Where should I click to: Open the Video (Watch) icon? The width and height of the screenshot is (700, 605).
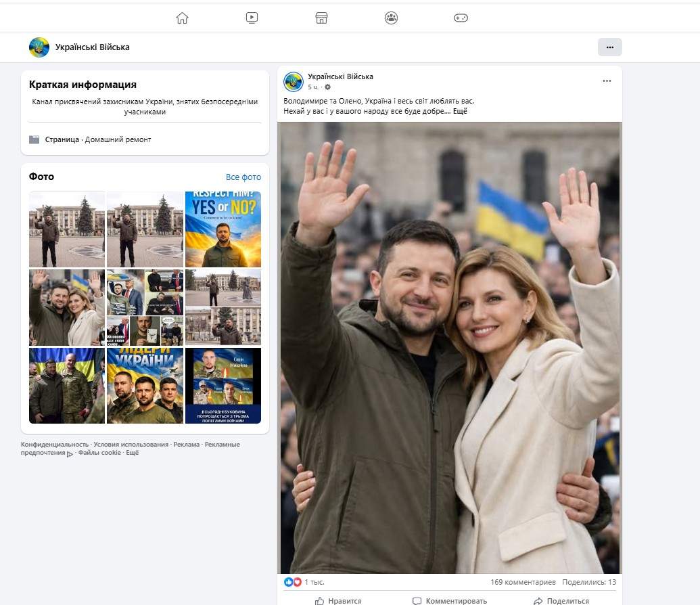[252, 18]
